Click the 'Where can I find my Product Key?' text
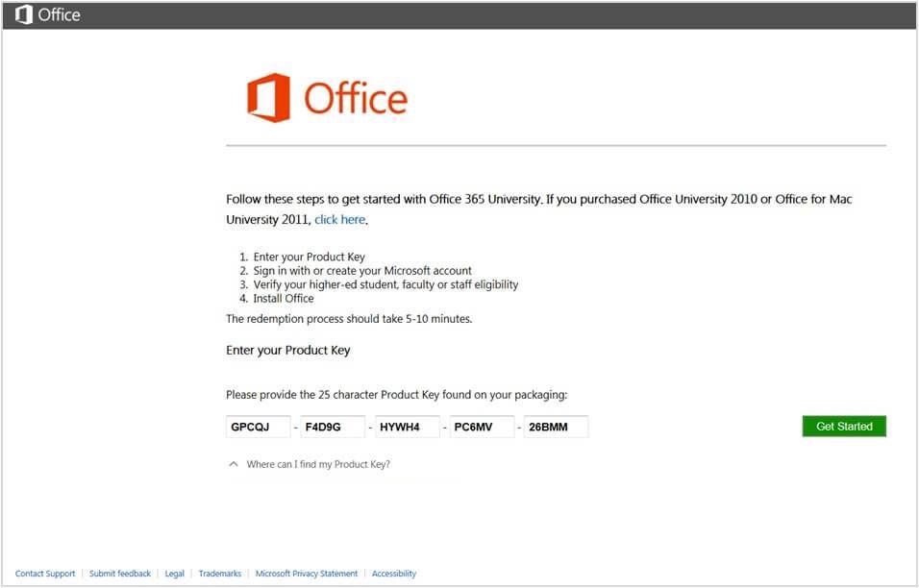The height and width of the screenshot is (588, 919). (x=318, y=464)
